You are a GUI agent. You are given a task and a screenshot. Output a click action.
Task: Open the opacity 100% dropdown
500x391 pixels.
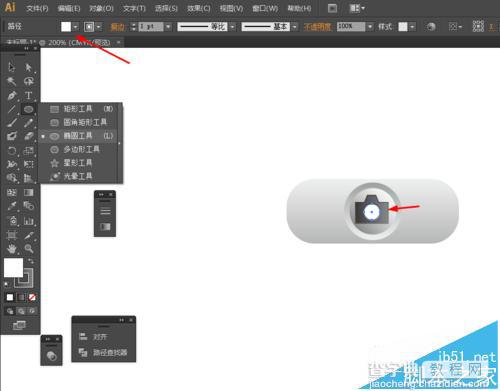click(x=370, y=27)
